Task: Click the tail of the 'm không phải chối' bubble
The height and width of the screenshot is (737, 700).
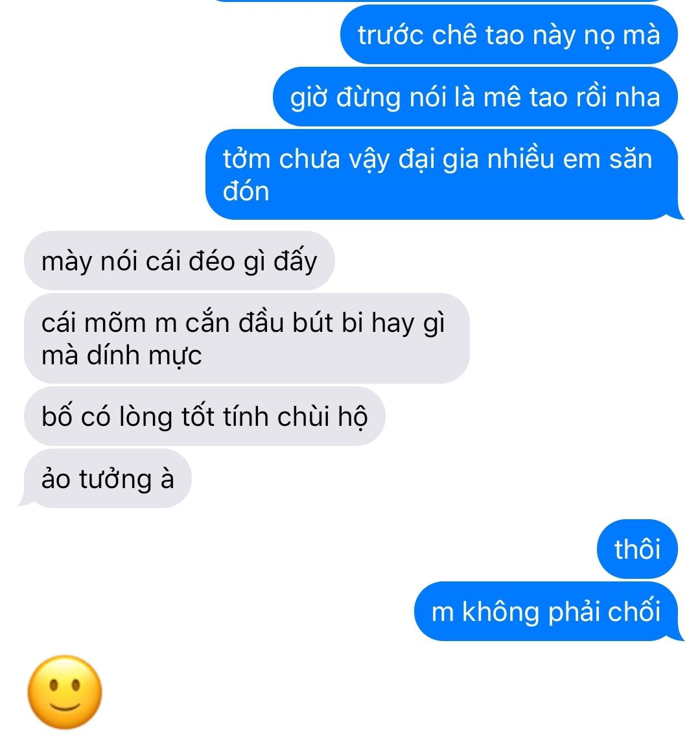Action: pos(678,635)
